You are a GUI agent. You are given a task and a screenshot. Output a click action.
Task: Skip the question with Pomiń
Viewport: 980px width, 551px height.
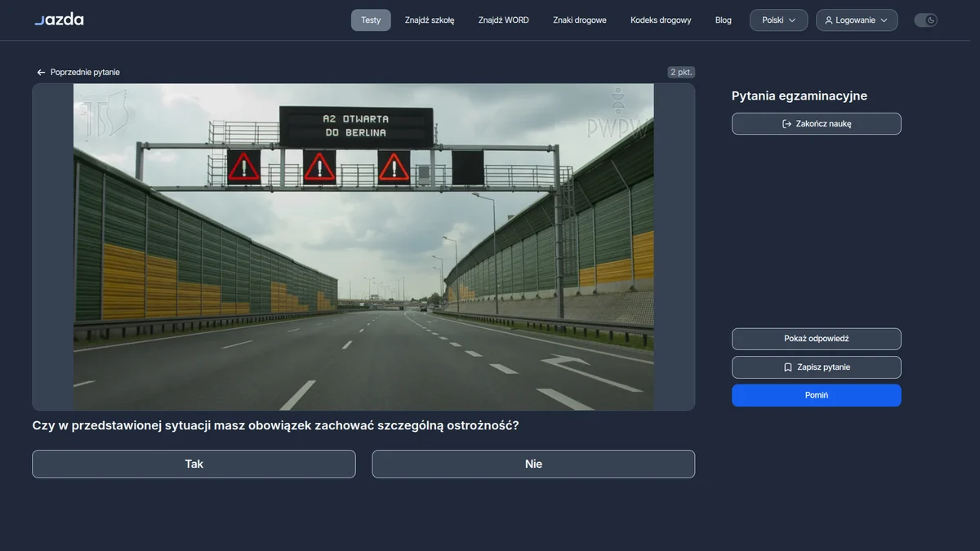817,395
